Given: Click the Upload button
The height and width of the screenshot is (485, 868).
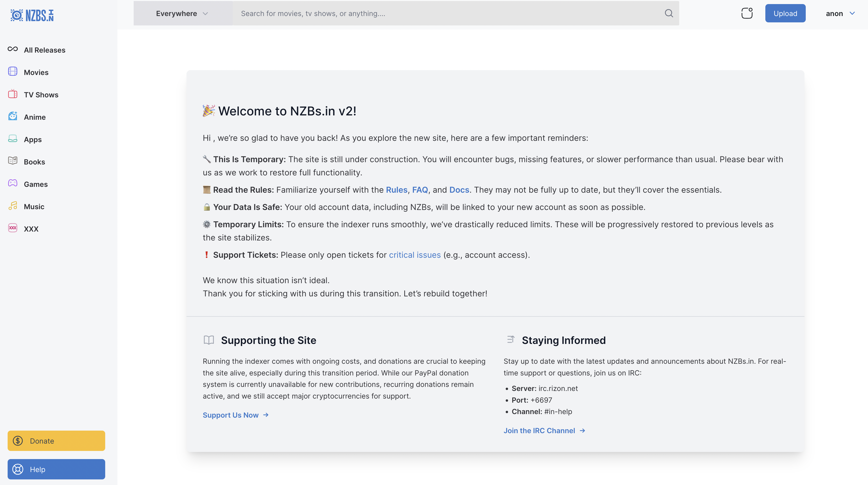Looking at the screenshot, I should [x=785, y=13].
